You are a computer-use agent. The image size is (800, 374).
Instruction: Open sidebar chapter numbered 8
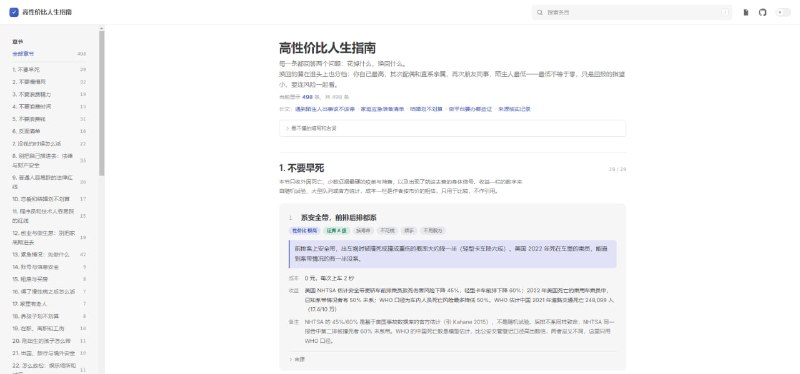coord(49,160)
